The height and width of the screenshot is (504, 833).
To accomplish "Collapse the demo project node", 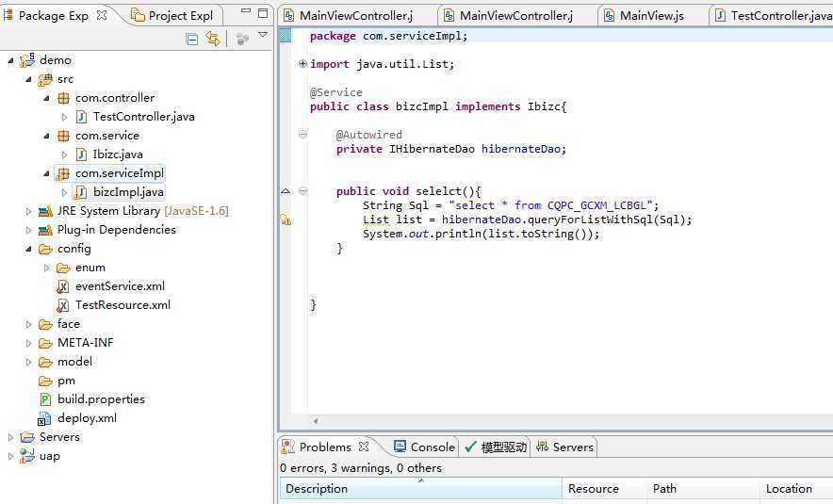I will [x=10, y=60].
